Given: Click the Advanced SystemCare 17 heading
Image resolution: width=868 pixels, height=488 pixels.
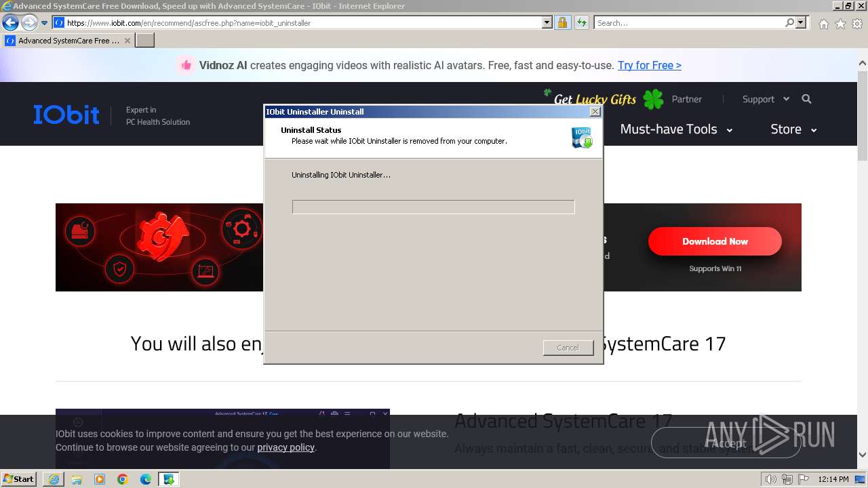Looking at the screenshot, I should [563, 421].
